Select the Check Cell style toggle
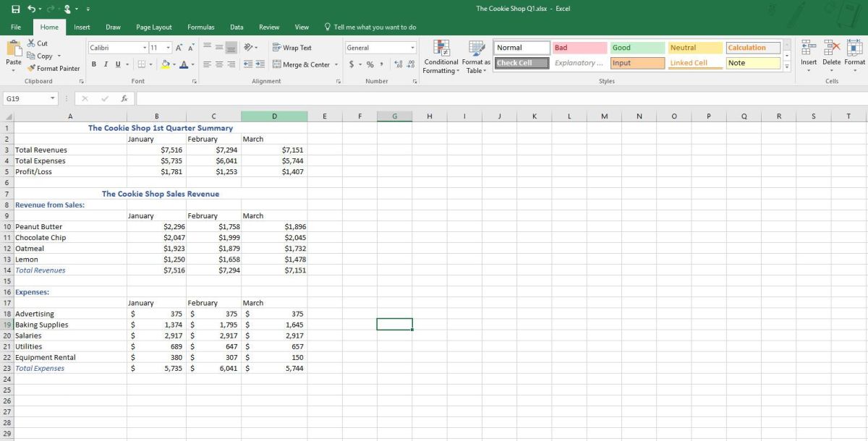The width and height of the screenshot is (868, 441). click(520, 63)
